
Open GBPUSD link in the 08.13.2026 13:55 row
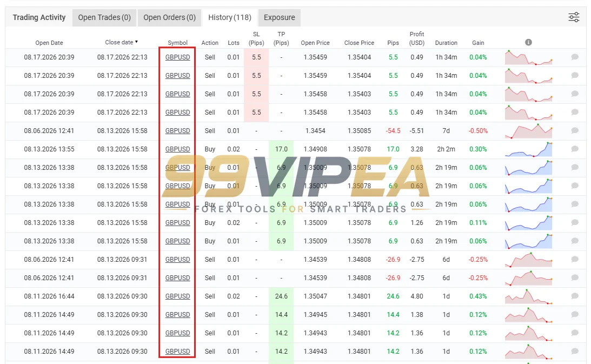click(x=177, y=149)
